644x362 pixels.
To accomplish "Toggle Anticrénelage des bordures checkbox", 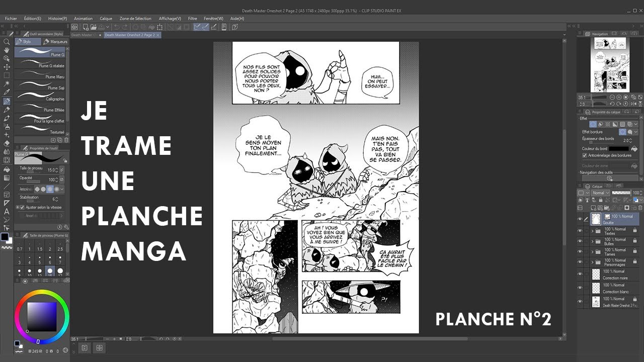I will 584,155.
